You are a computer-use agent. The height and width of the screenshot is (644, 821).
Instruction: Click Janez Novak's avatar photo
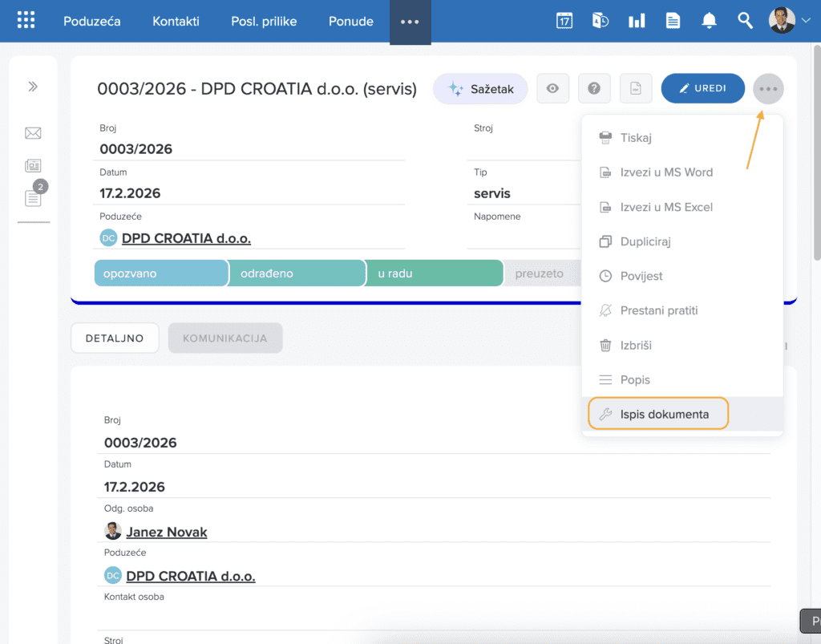pyautogui.click(x=112, y=531)
